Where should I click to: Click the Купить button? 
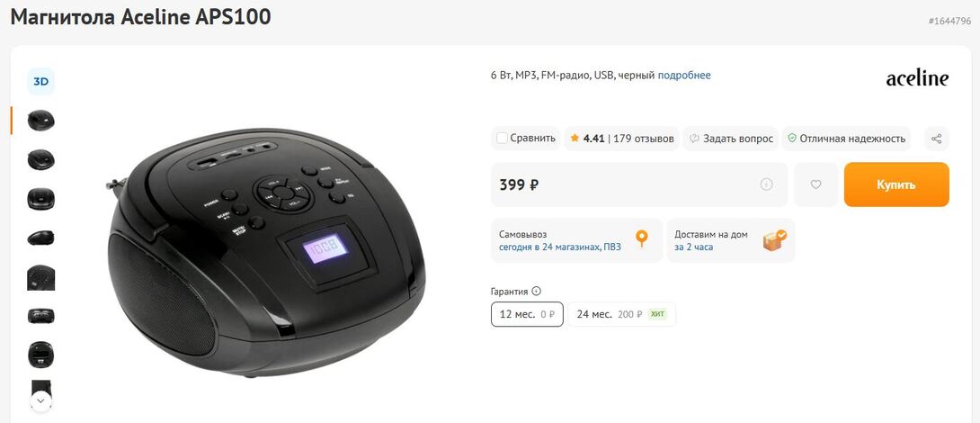coord(896,184)
